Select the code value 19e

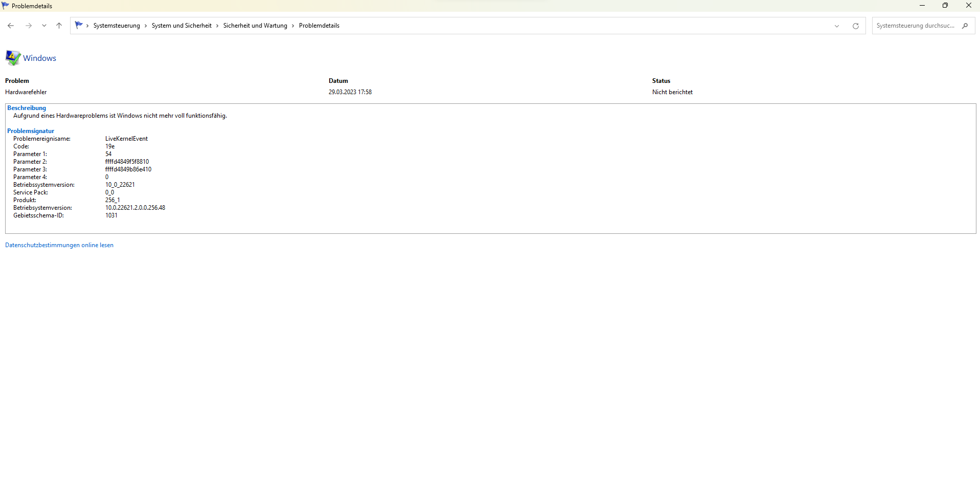click(110, 146)
